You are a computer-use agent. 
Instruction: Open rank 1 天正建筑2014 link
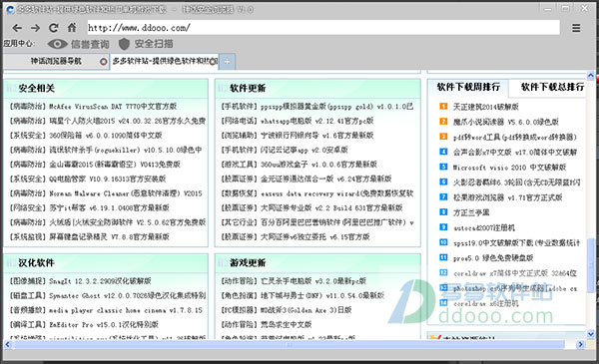click(x=485, y=107)
